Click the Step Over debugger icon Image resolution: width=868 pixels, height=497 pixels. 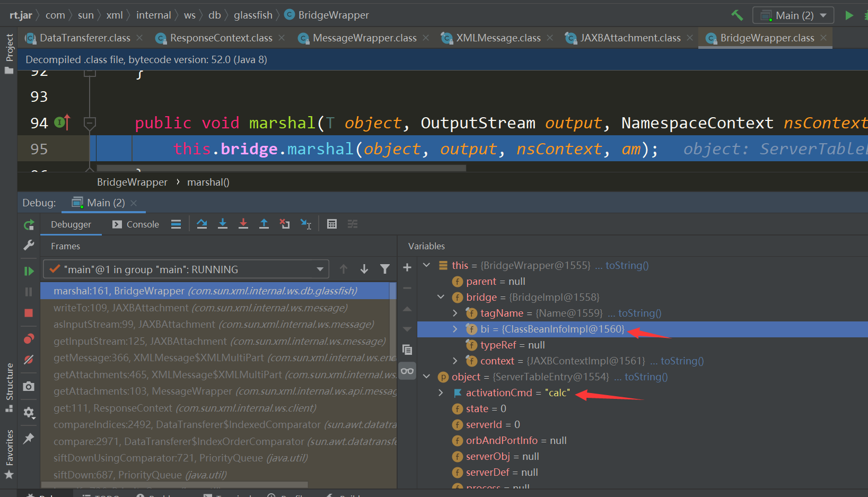(x=202, y=224)
